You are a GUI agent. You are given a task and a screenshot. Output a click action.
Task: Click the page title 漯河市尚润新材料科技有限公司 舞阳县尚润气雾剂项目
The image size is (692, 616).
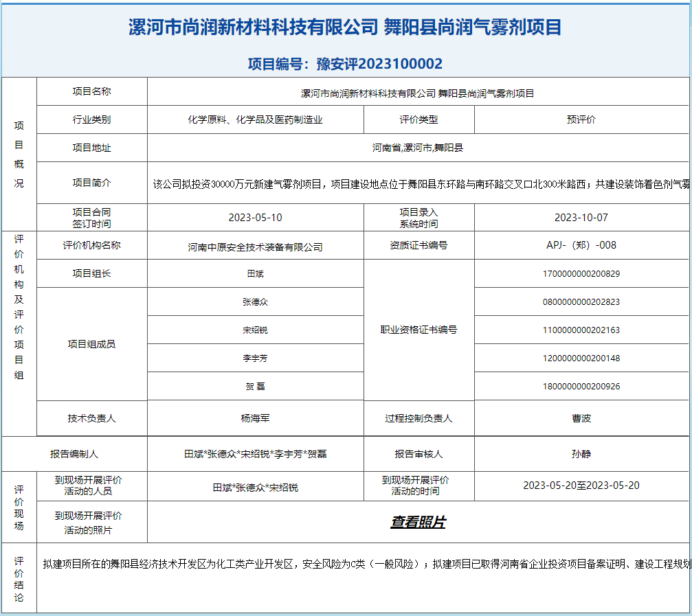(x=345, y=27)
